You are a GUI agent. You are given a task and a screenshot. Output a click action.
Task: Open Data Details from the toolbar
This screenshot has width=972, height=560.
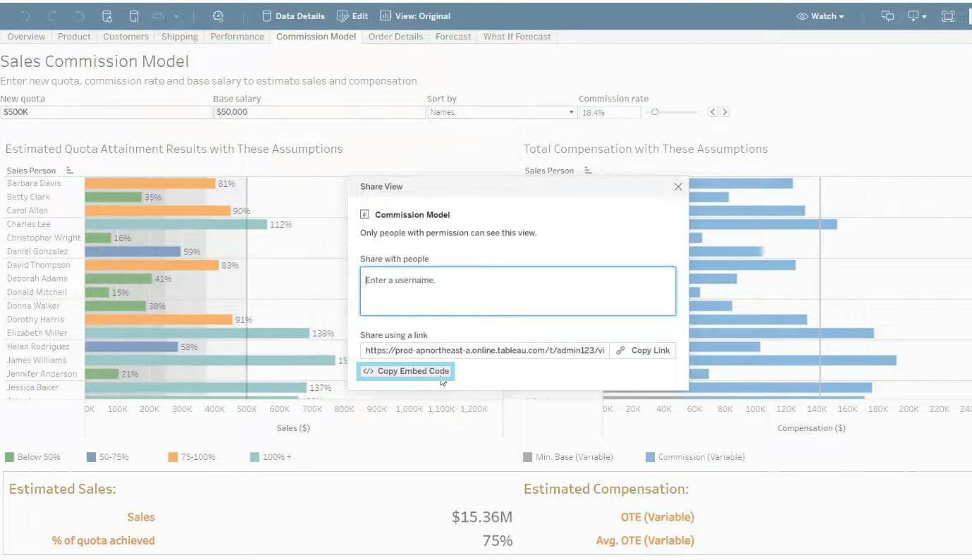click(x=293, y=16)
